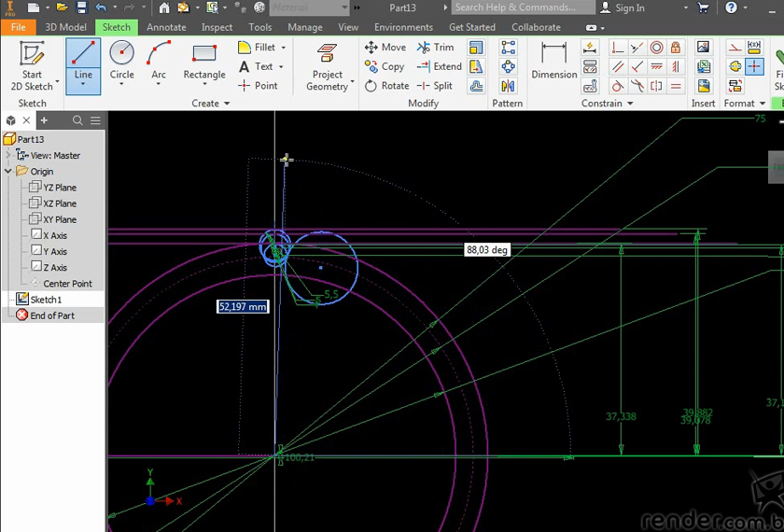Switch to the 3D Model tab
The width and height of the screenshot is (784, 532).
[x=65, y=27]
